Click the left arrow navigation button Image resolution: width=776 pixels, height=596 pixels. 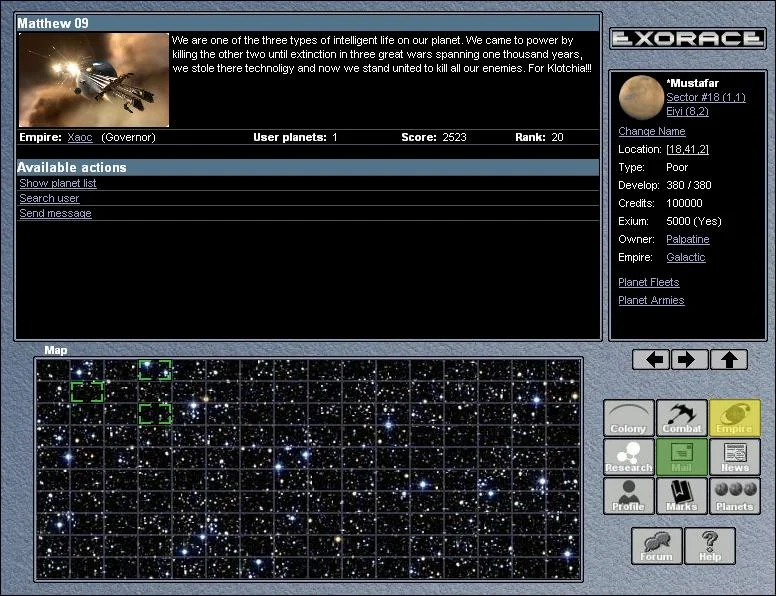(x=651, y=360)
